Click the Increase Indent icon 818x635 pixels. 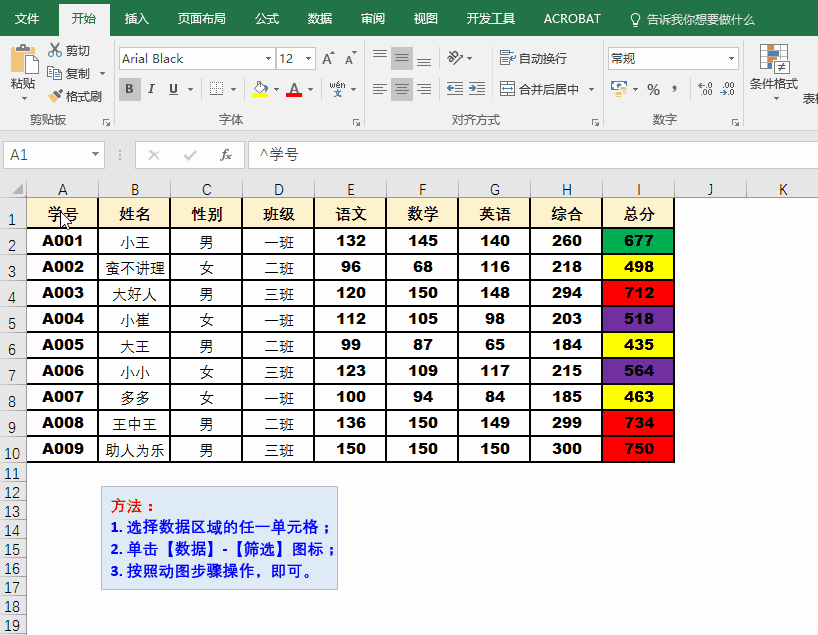click(x=477, y=89)
